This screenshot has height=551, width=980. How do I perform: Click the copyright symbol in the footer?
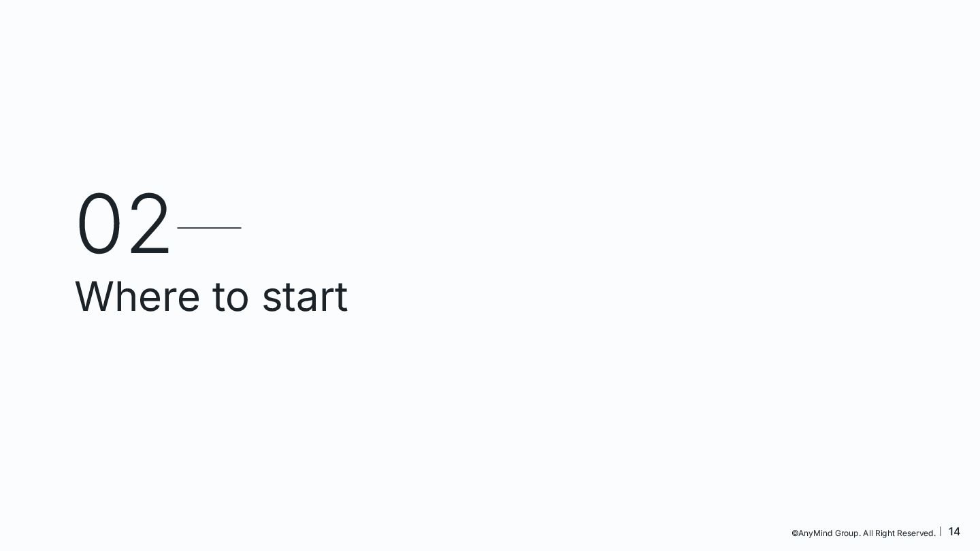795,533
